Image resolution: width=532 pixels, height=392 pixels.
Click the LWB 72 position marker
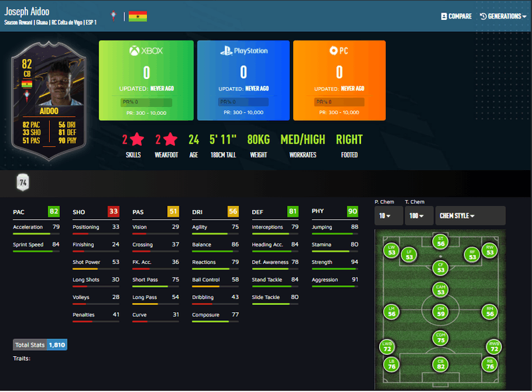(x=387, y=347)
